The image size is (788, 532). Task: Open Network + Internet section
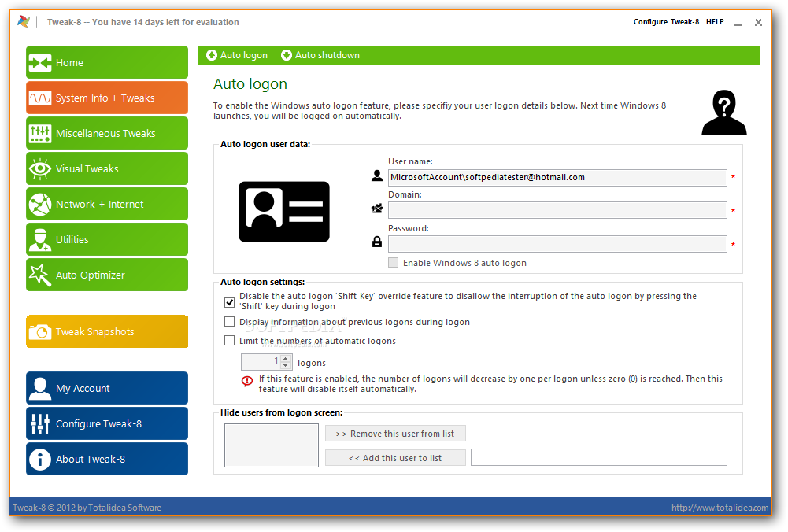107,205
